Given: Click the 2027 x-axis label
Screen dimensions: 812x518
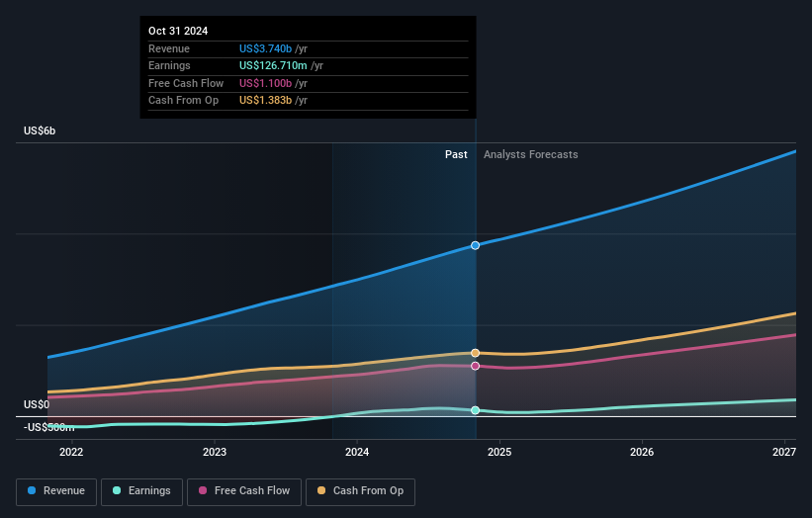Looking at the screenshot, I should pos(784,452).
